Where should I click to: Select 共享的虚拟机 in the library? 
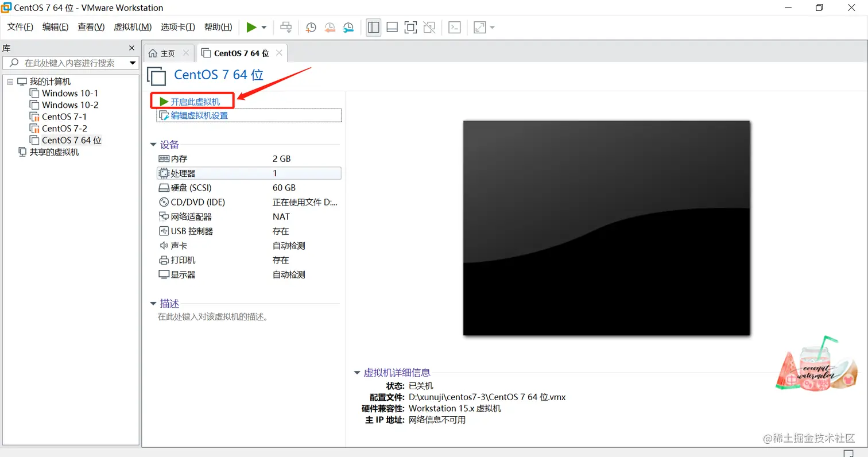click(x=54, y=152)
